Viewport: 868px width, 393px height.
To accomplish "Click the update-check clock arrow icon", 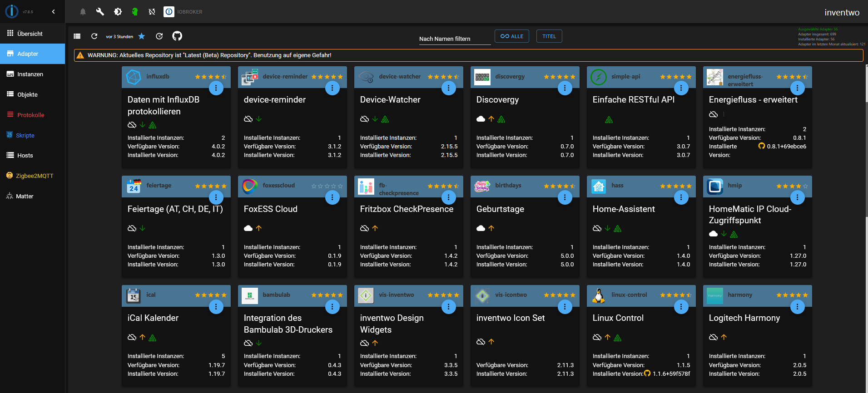I will [x=159, y=36].
